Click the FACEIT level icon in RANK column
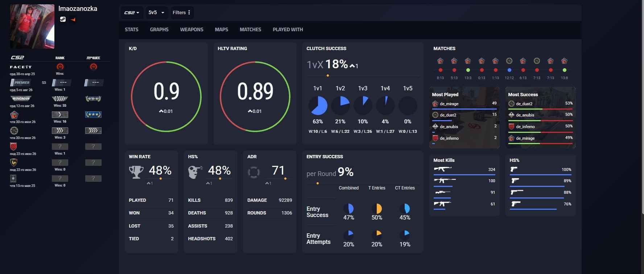 (x=60, y=67)
